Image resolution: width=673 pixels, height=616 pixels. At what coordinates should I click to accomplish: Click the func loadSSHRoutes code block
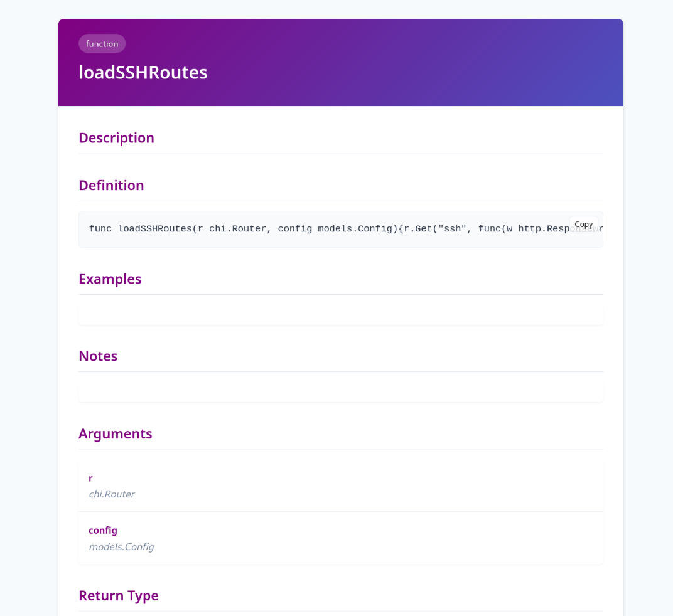[x=341, y=229]
